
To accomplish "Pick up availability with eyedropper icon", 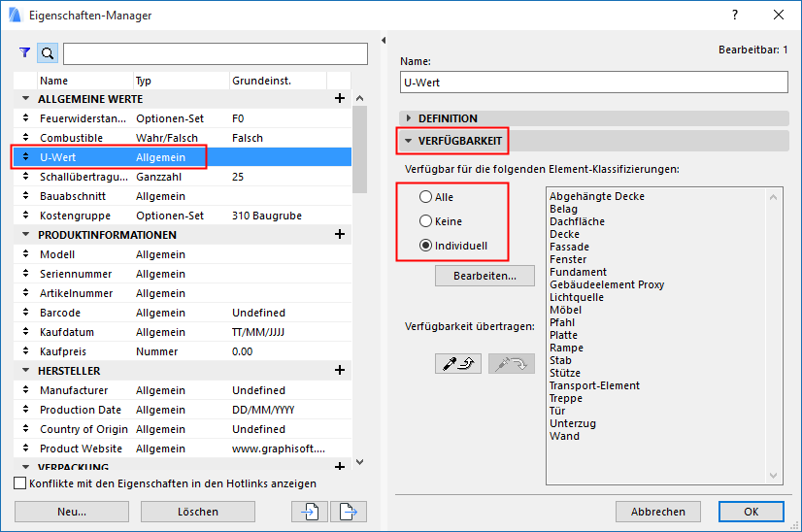I will tap(458, 364).
